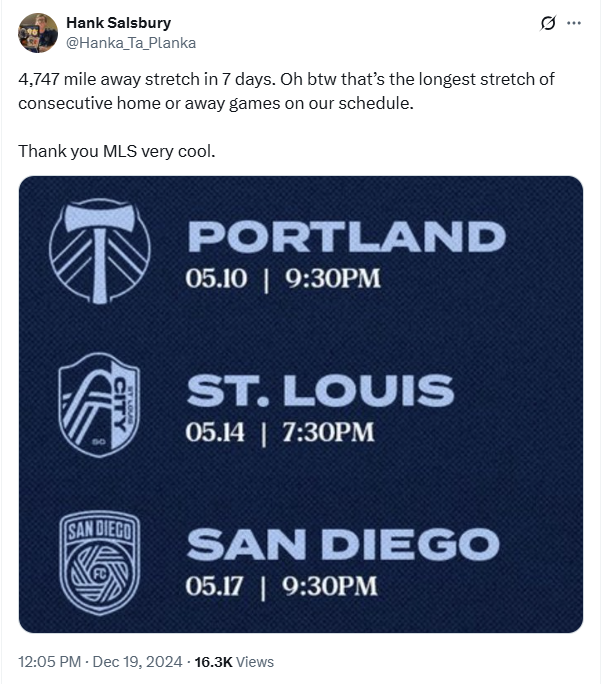Click the 05.10 | 9:30PM match time
This screenshot has height=684, width=616.
283,277
